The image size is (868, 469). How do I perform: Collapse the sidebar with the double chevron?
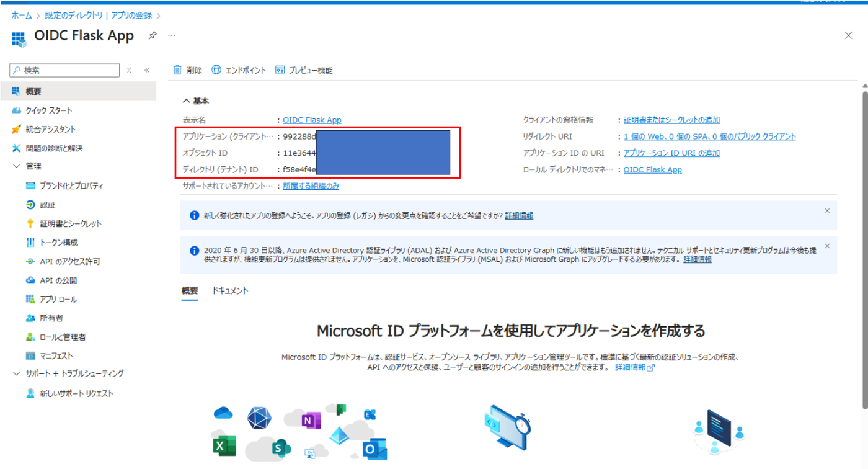[x=147, y=70]
